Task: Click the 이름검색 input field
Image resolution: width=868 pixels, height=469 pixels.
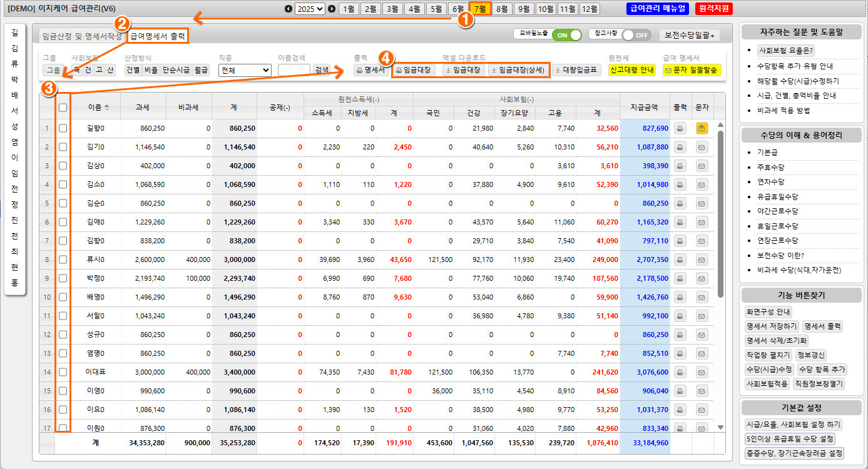Action: pyautogui.click(x=294, y=70)
